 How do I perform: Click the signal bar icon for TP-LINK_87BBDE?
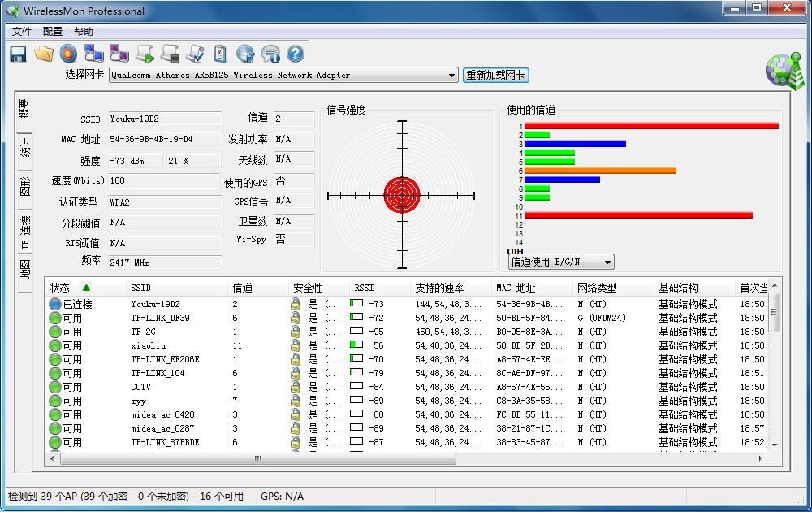coord(356,441)
